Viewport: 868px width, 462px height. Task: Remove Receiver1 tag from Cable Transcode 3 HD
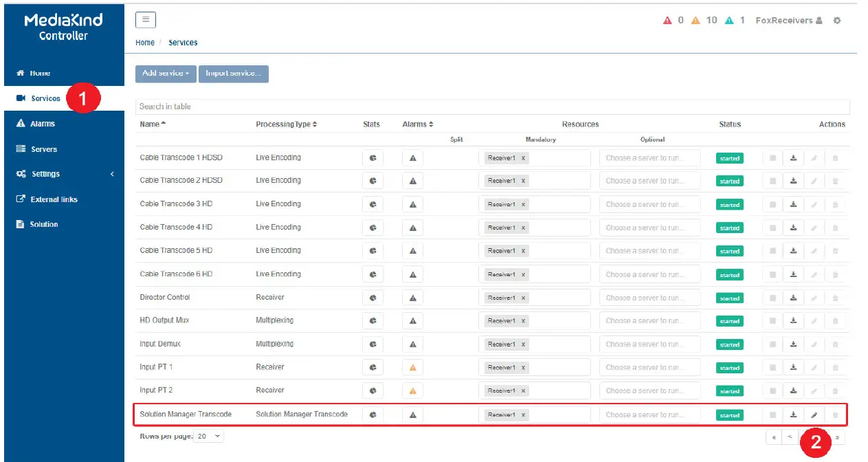523,204
